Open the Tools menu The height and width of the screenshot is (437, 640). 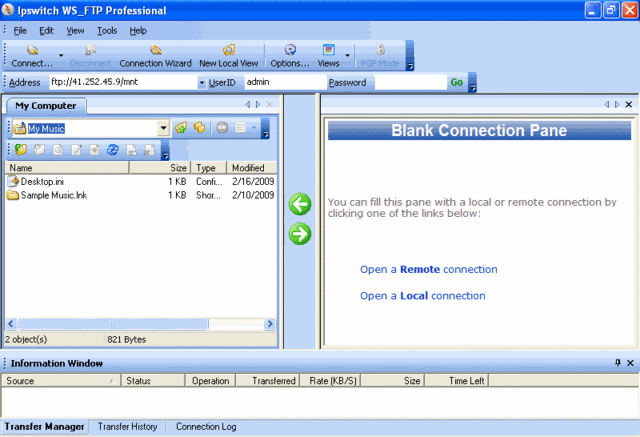coord(107,31)
